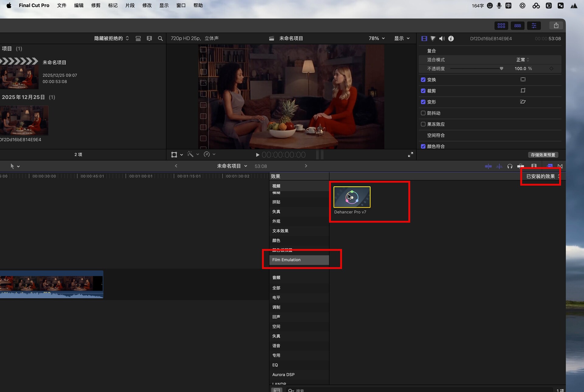Enable the 果冻效应 checkbox
This screenshot has width=584, height=392.
423,124
